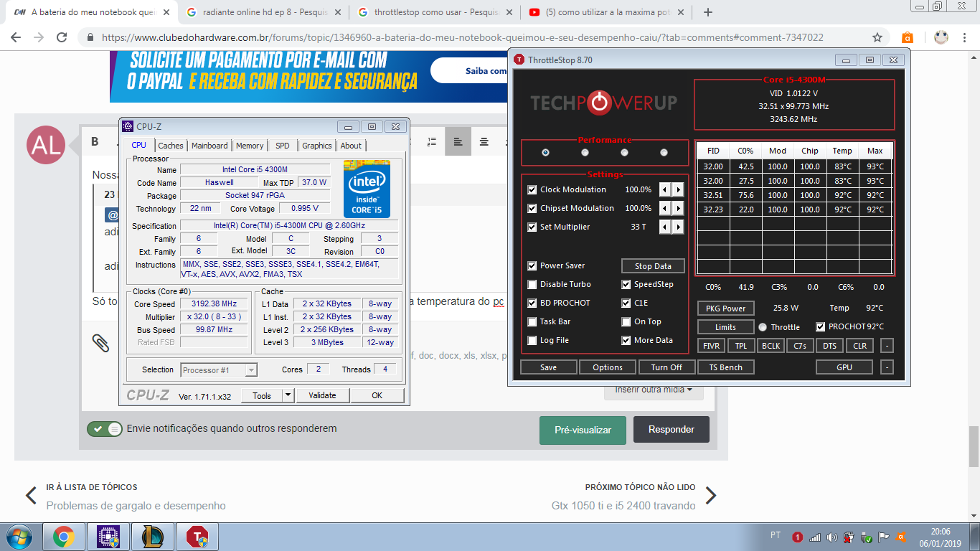This screenshot has width=980, height=551.
Task: Click the align center icon in the forum editor
Action: pyautogui.click(x=484, y=141)
